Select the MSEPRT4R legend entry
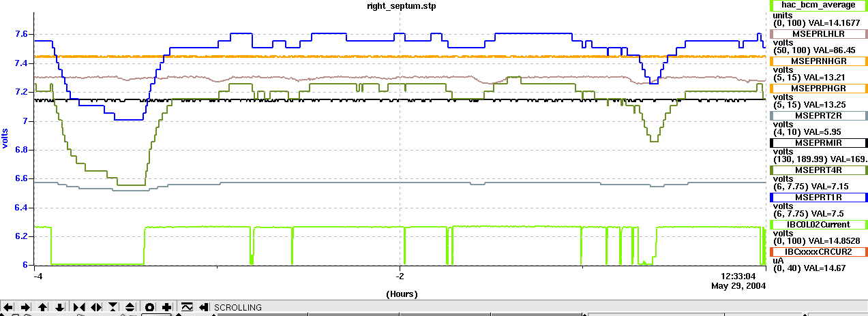This screenshot has width=868, height=316. pos(818,170)
